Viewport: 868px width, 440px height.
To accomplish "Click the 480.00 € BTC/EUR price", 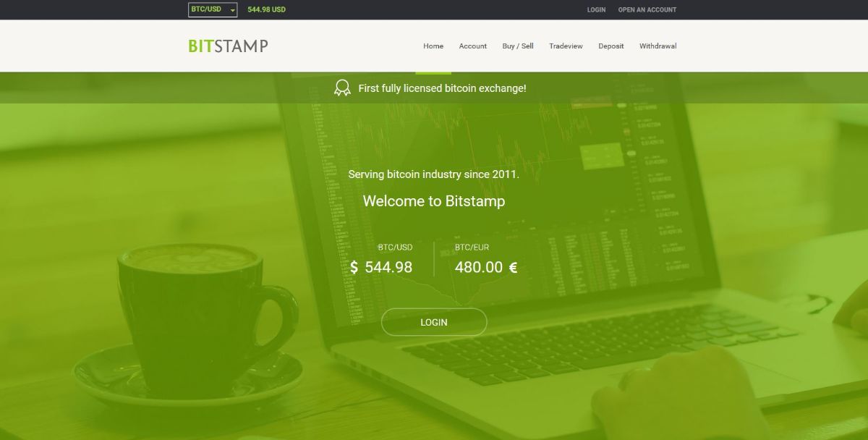I will pos(486,267).
